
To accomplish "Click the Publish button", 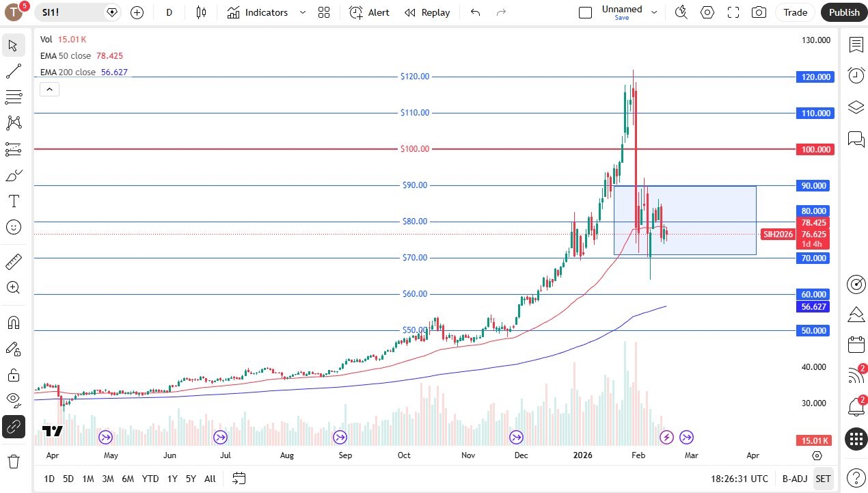I will [x=844, y=12].
